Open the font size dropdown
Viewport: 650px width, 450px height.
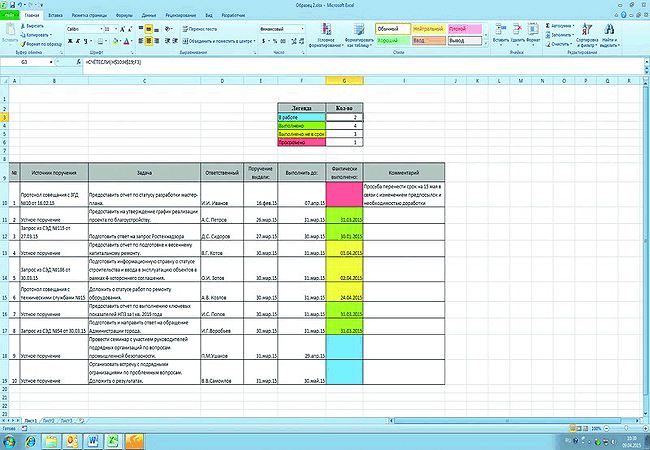pyautogui.click(x=116, y=29)
